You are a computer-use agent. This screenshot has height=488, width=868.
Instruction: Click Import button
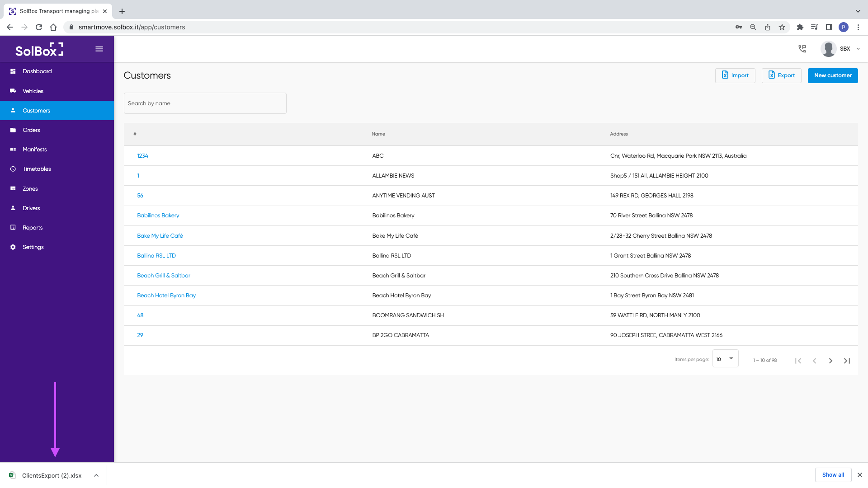[x=735, y=75]
